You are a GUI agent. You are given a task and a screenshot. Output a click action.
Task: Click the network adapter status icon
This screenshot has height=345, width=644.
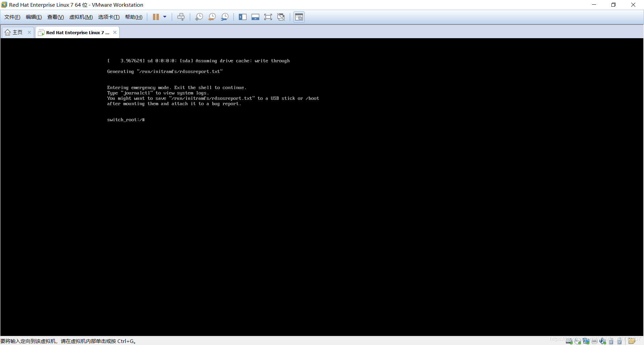(x=586, y=341)
